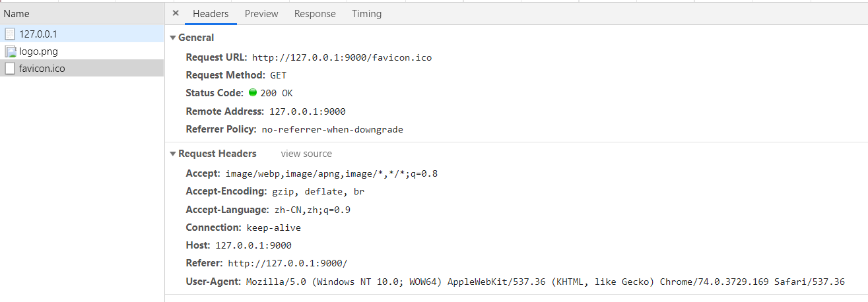Click the Request URL value
Image resolution: width=868 pixels, height=302 pixels.
coord(342,57)
